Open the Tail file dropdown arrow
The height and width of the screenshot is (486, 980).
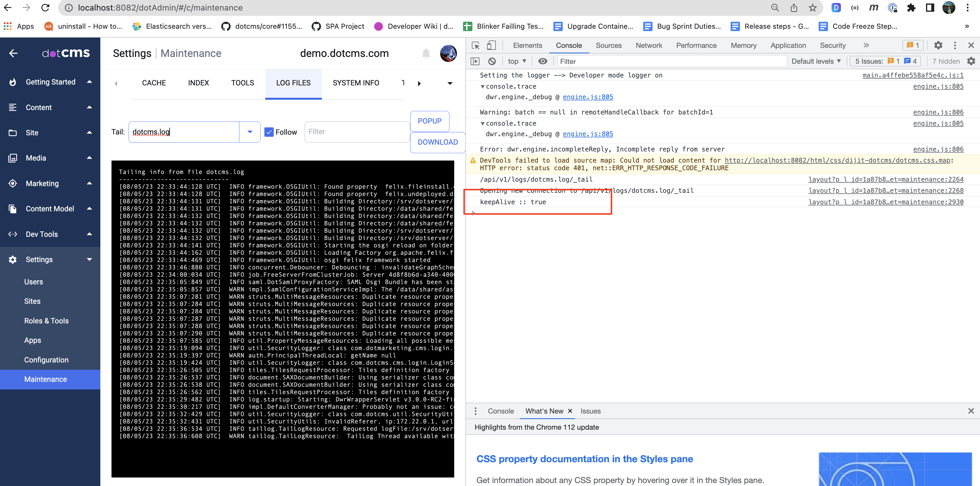(250, 132)
